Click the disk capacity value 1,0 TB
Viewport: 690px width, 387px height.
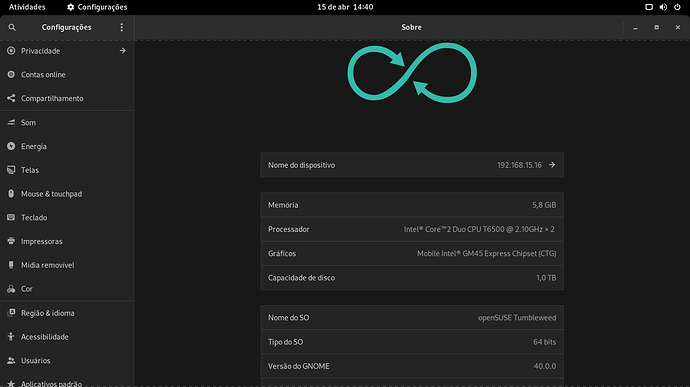[x=546, y=278]
